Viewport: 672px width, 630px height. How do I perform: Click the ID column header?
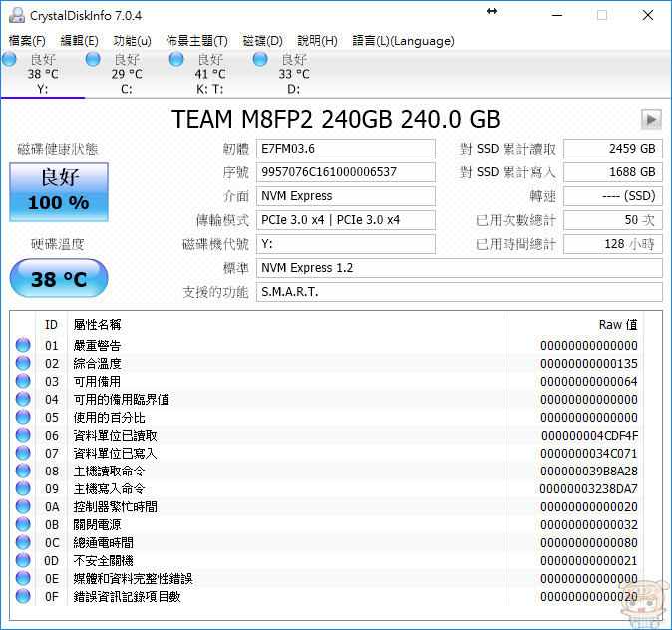pos(51,325)
